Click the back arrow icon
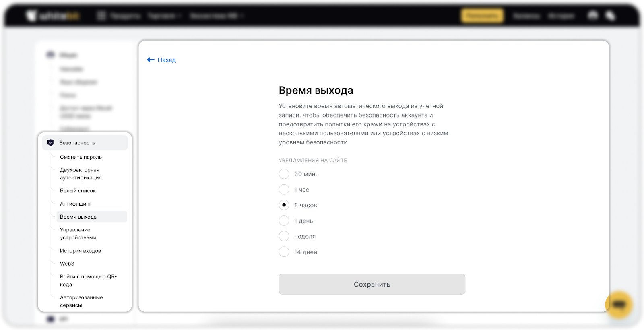This screenshot has height=330, width=644. click(x=151, y=60)
